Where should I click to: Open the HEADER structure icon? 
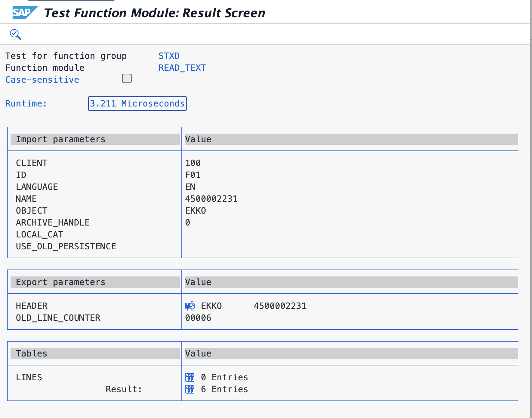tap(190, 306)
